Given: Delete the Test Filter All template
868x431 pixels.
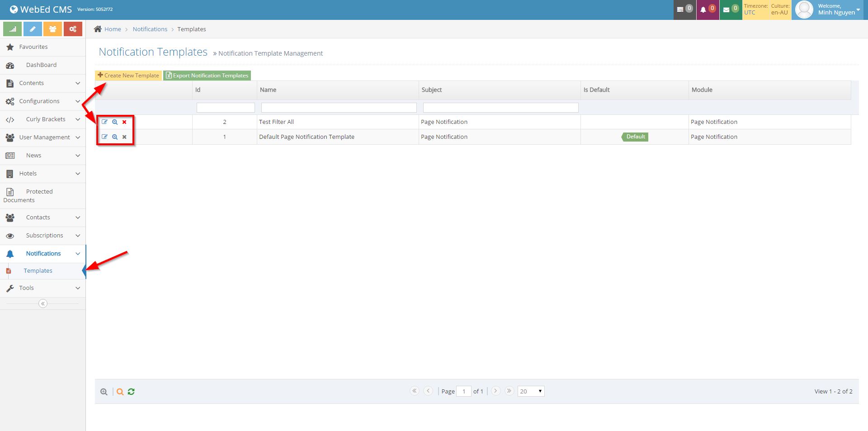Looking at the screenshot, I should tap(124, 122).
